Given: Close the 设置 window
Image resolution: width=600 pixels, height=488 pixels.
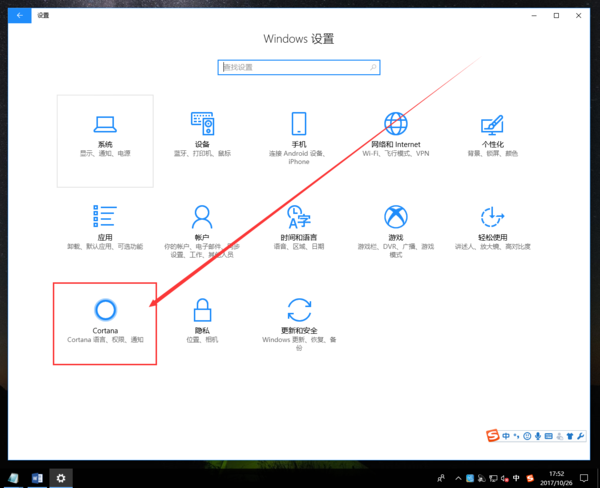Looking at the screenshot, I should pyautogui.click(x=579, y=15).
